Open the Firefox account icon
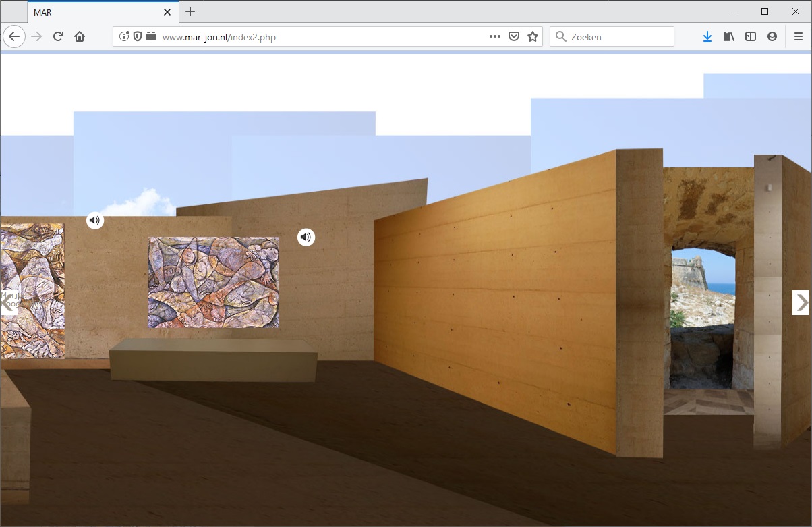Image resolution: width=812 pixels, height=527 pixels. point(772,37)
